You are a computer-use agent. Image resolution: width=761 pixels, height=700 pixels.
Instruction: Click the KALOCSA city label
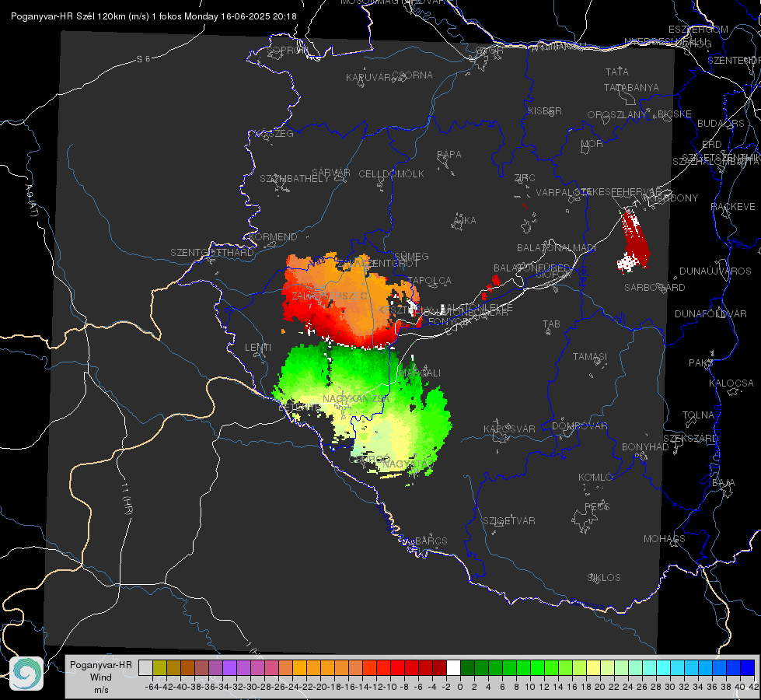[731, 383]
